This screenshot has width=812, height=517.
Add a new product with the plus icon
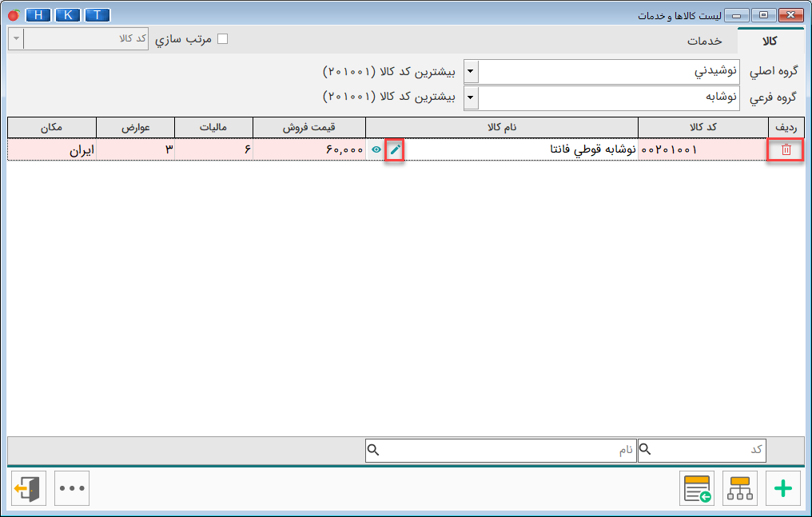click(784, 488)
